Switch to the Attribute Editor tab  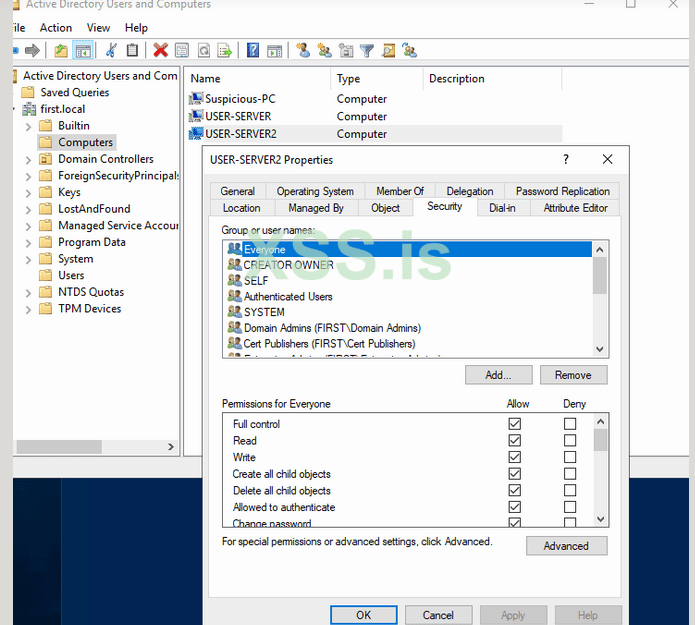(x=575, y=208)
